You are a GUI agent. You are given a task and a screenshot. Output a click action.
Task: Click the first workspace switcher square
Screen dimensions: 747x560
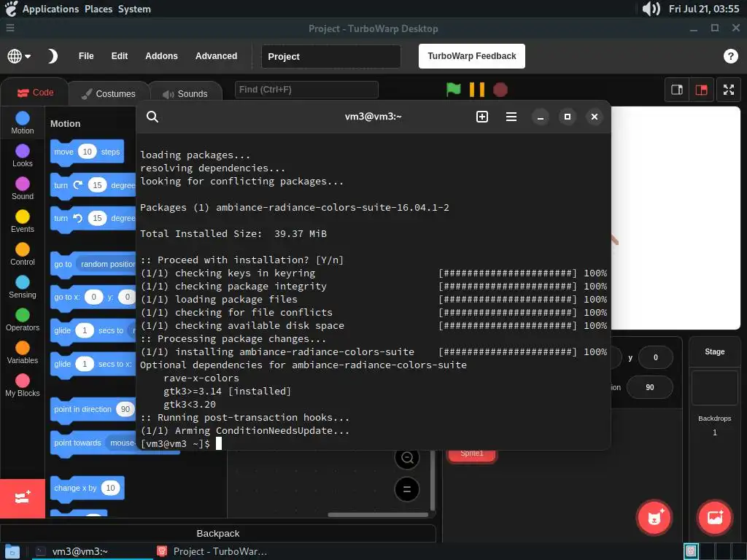(x=691, y=551)
